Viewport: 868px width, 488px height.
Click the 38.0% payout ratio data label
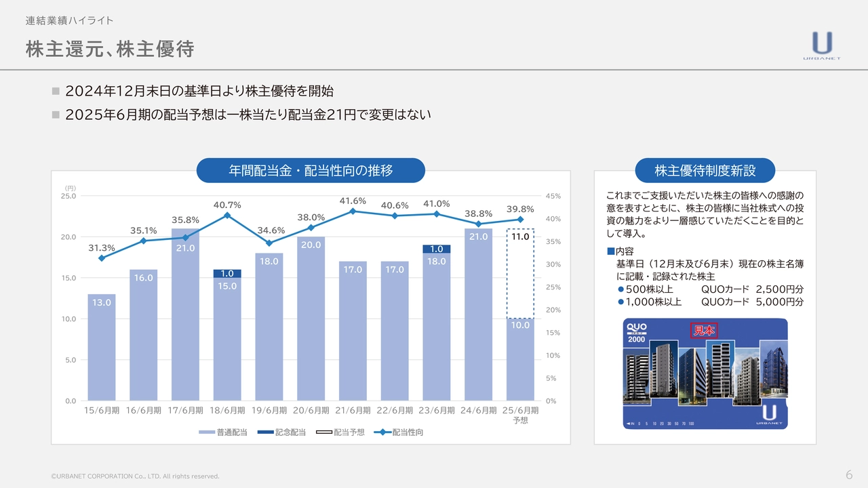[311, 217]
